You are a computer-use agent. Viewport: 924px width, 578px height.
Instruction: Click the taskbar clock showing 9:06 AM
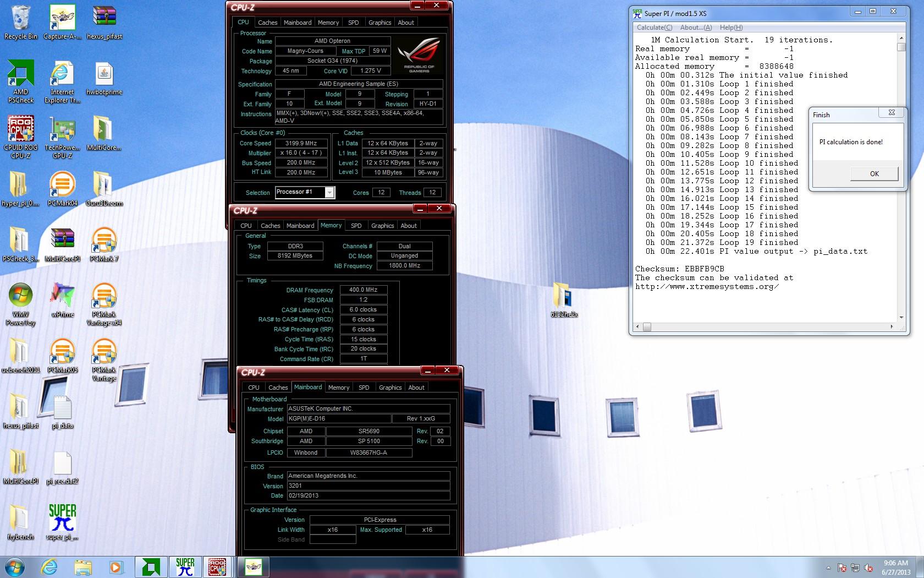[x=895, y=568]
